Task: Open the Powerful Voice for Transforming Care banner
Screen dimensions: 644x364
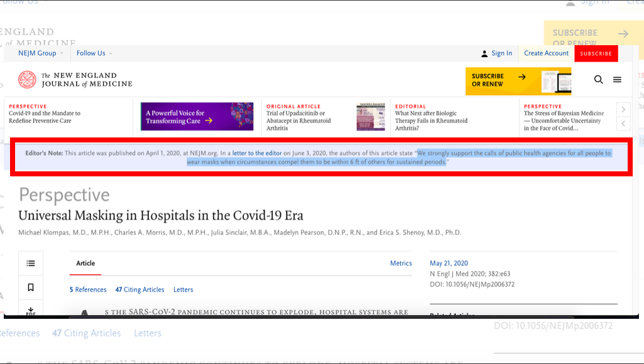Action: click(197, 117)
